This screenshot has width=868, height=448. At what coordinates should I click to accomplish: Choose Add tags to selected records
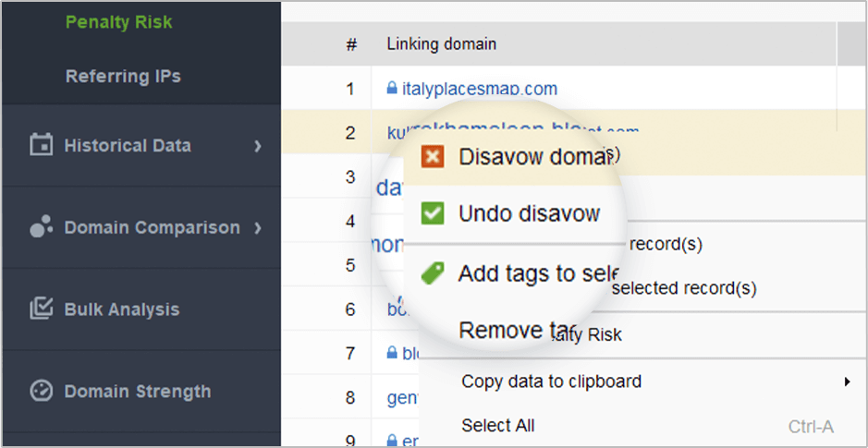click(x=538, y=273)
